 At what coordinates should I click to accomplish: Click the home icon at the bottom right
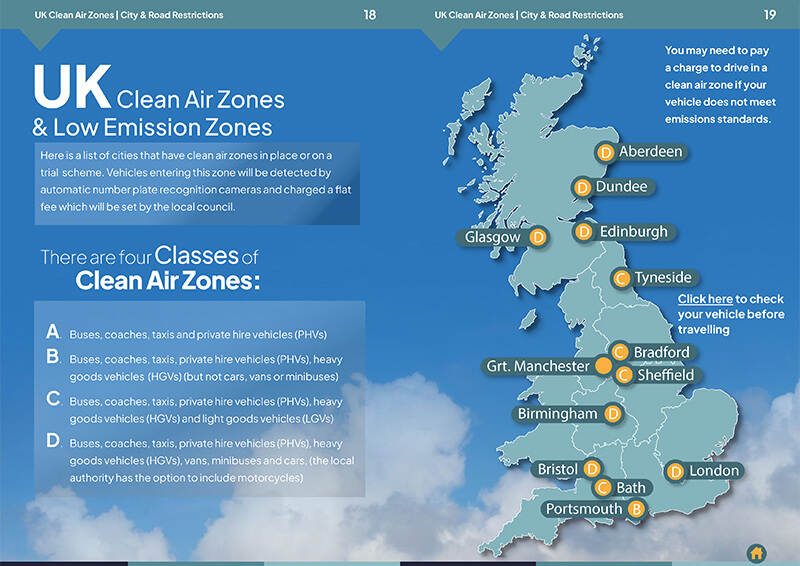(x=757, y=553)
